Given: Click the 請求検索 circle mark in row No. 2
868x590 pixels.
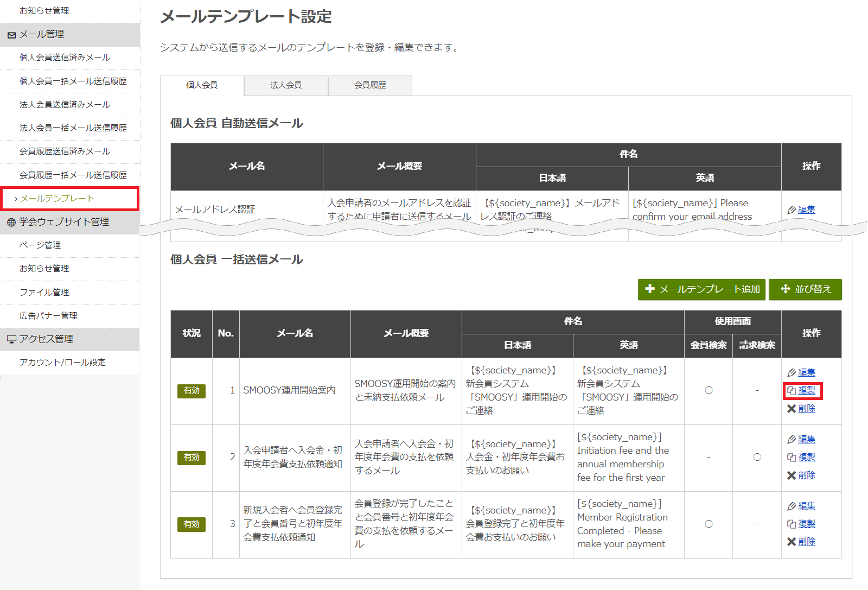Looking at the screenshot, I should click(x=757, y=457).
